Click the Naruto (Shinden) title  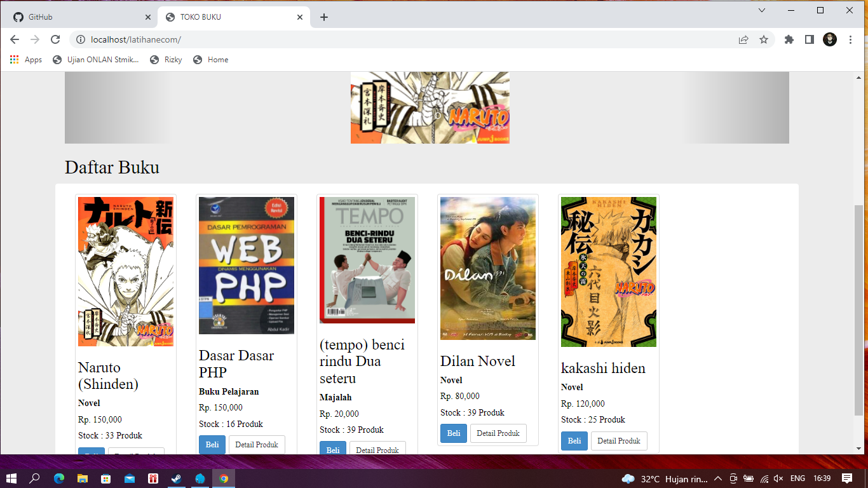pyautogui.click(x=108, y=376)
